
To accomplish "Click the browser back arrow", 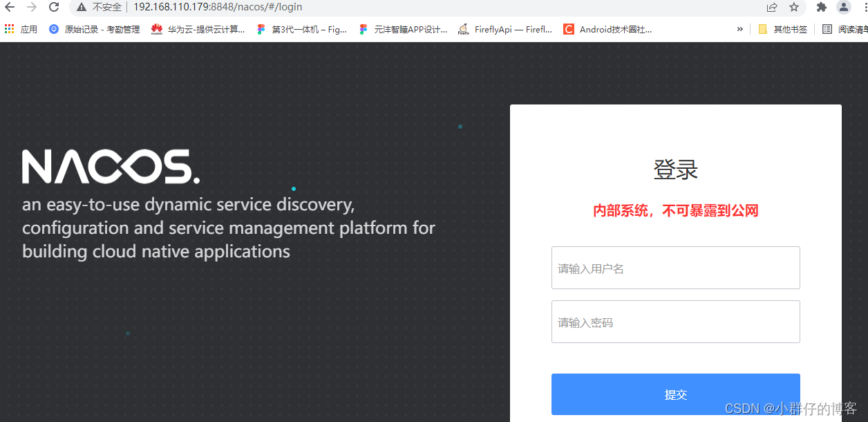I will click(x=10, y=7).
